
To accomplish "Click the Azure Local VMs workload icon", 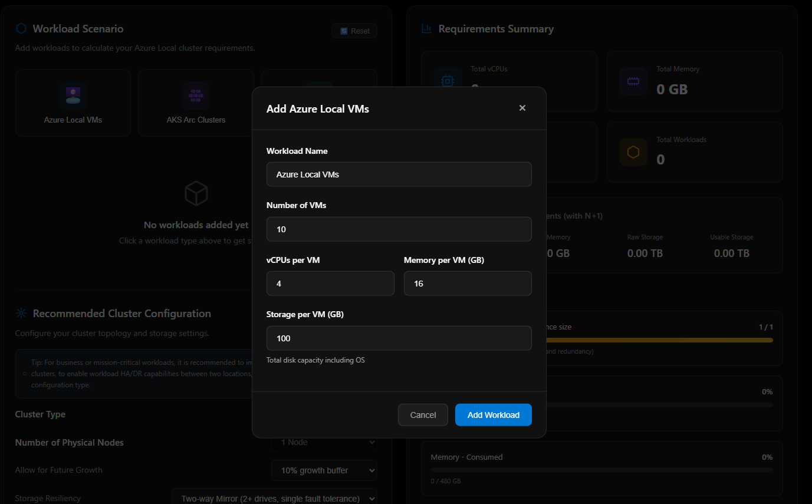I will (x=73, y=95).
